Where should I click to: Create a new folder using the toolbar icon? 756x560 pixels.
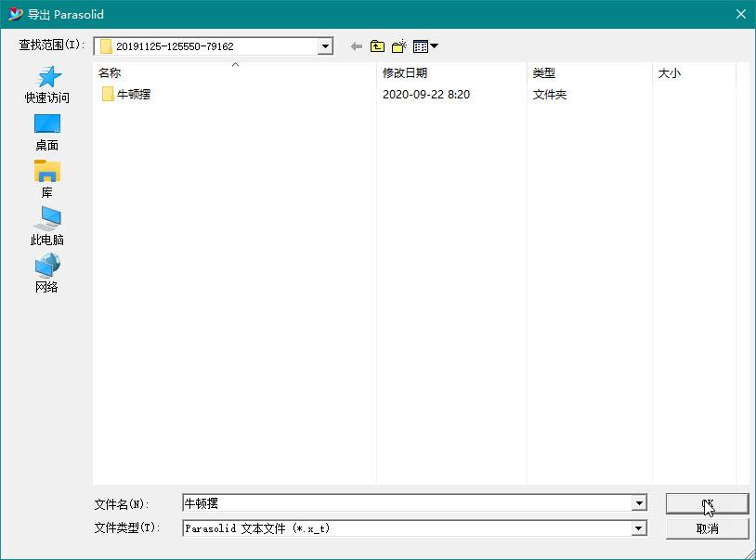coord(398,46)
